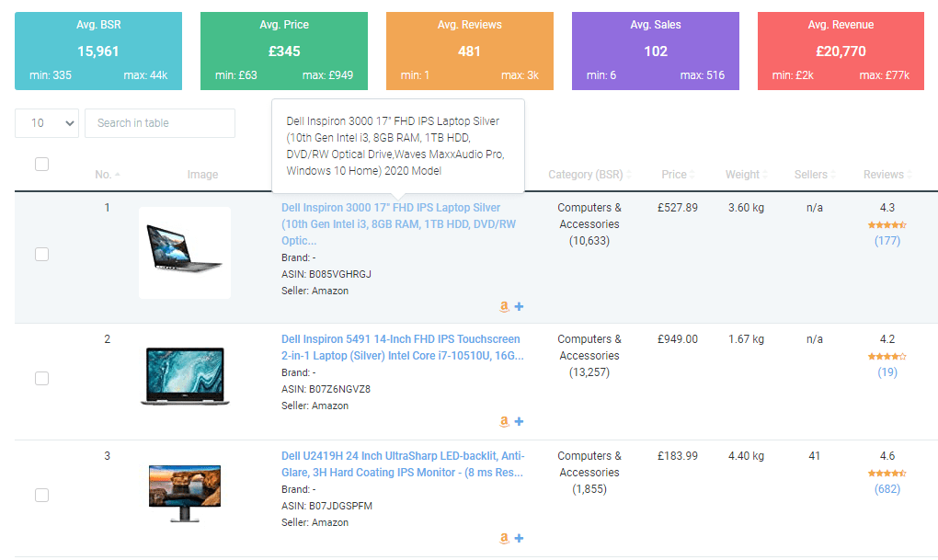Image resolution: width=938 pixels, height=560 pixels.
Task: Click 'max: £949' in Avg. Price card
Action: click(327, 75)
